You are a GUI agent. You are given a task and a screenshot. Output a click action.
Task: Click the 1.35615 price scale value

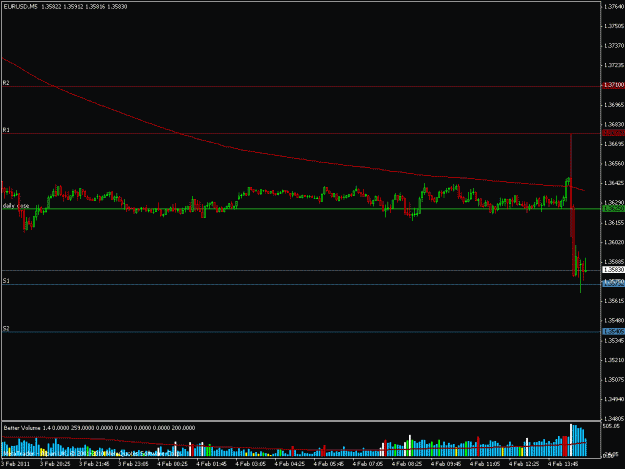point(614,301)
